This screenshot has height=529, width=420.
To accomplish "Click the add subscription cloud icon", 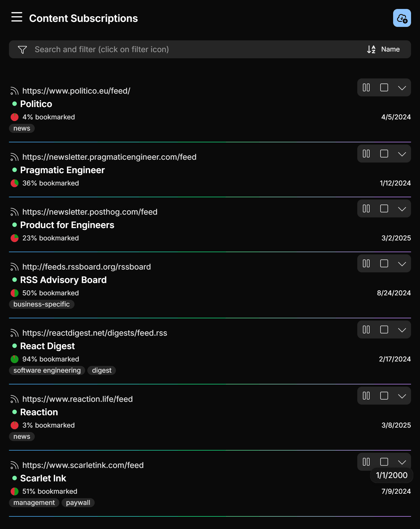I will (x=402, y=18).
